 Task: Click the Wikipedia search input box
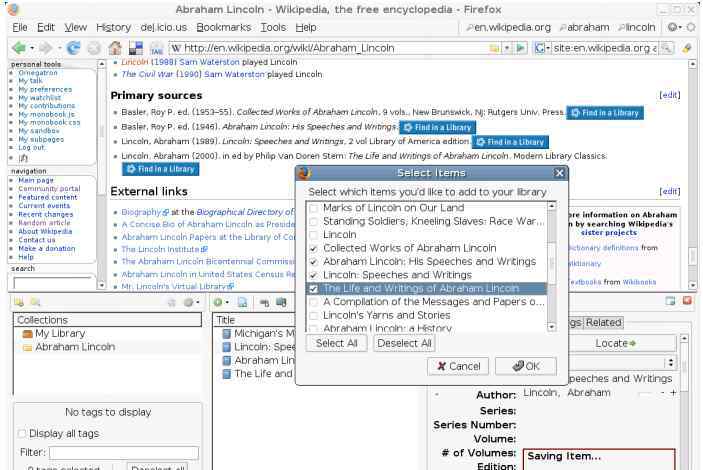coord(52,283)
